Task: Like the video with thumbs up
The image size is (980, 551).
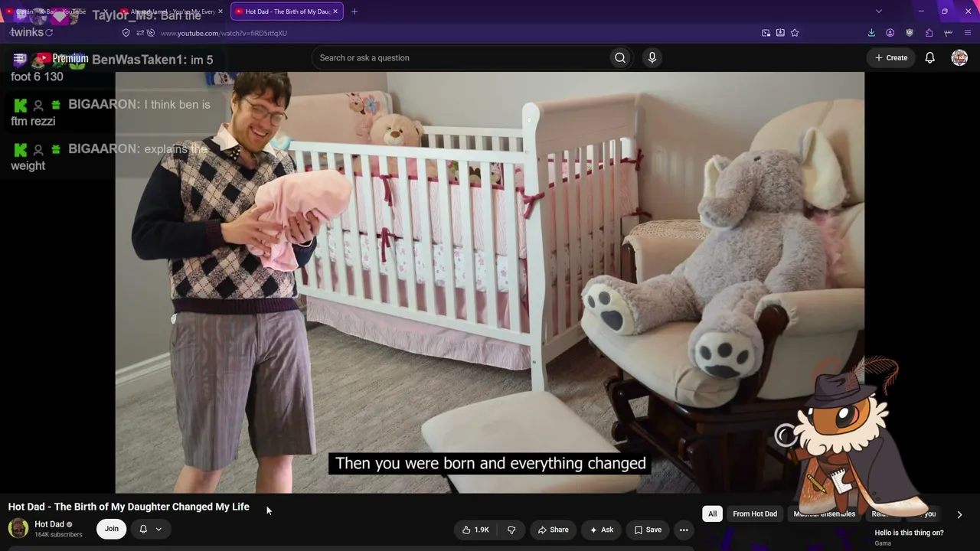Action: [475, 530]
